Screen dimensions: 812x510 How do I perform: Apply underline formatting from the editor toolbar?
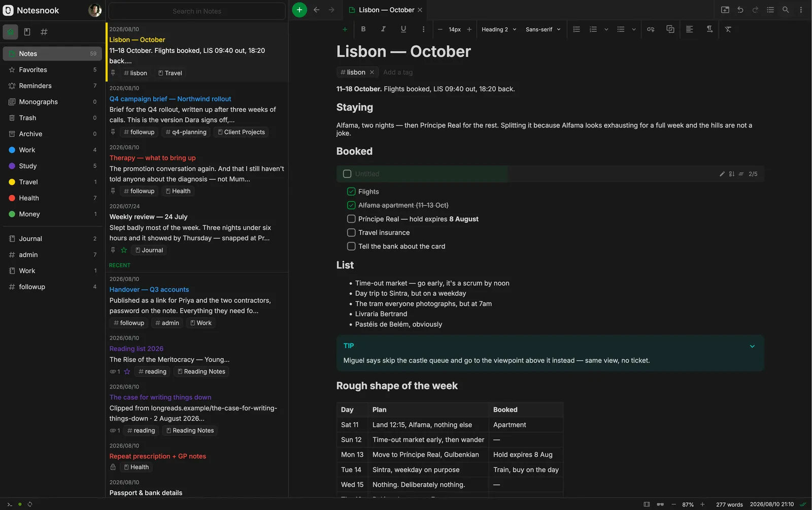tap(403, 29)
